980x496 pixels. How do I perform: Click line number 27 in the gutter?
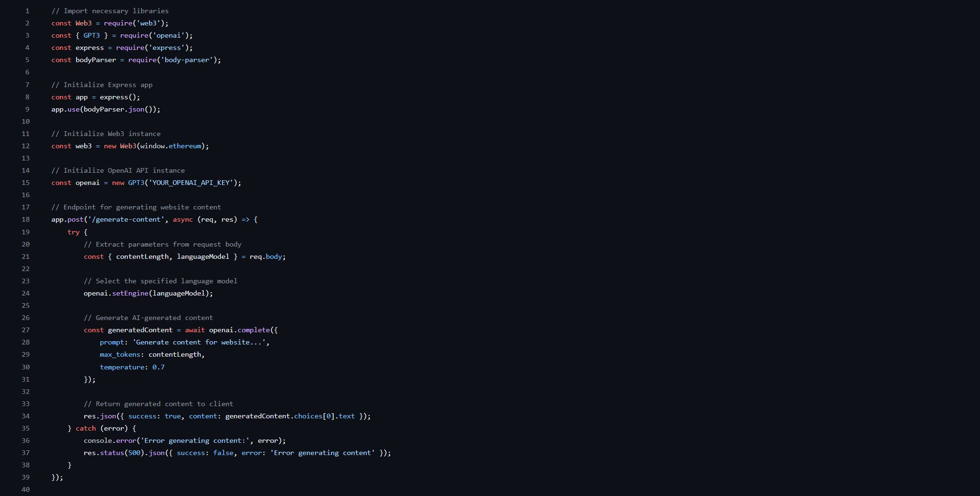[25, 330]
